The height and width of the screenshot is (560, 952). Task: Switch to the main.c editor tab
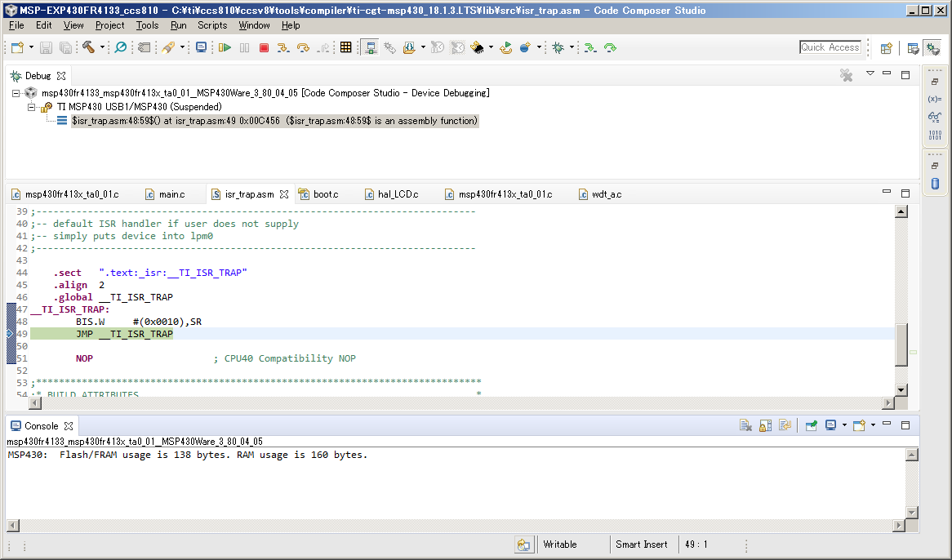[x=171, y=194]
